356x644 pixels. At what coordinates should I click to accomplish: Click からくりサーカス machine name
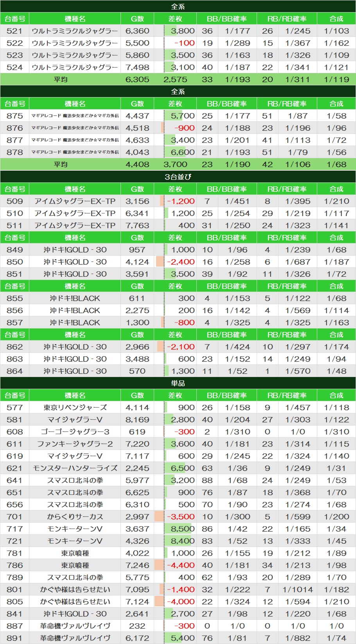[x=75, y=517]
